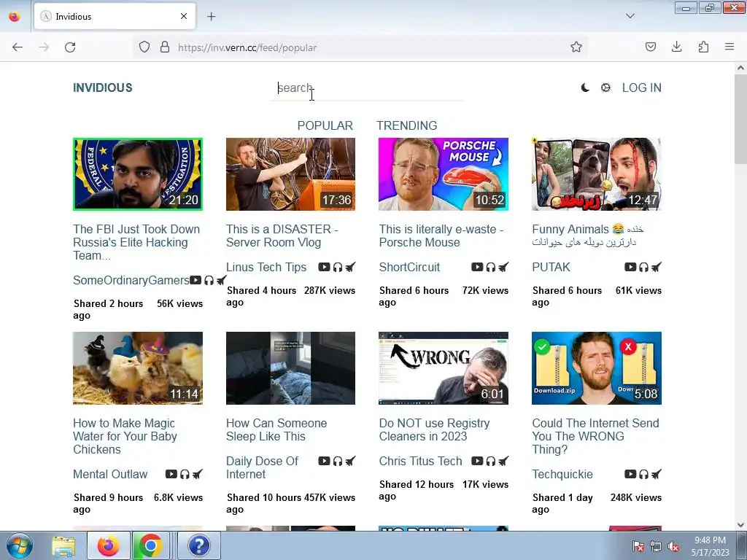Open tracking protection shield icon

(144, 47)
